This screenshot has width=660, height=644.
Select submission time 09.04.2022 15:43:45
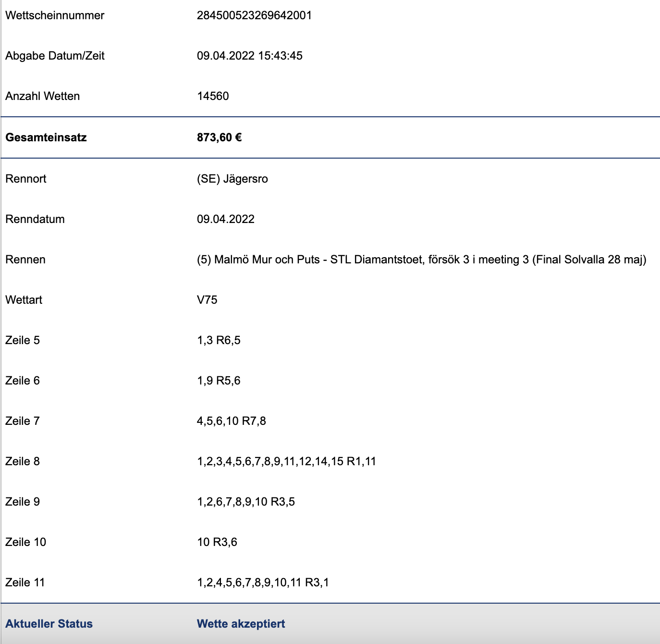[x=250, y=56]
